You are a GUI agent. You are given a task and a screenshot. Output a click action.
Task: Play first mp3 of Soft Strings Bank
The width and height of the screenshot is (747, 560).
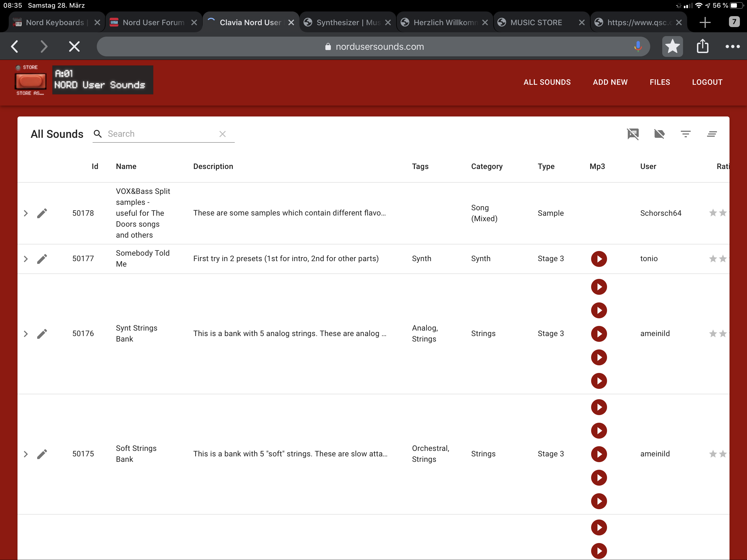click(599, 407)
